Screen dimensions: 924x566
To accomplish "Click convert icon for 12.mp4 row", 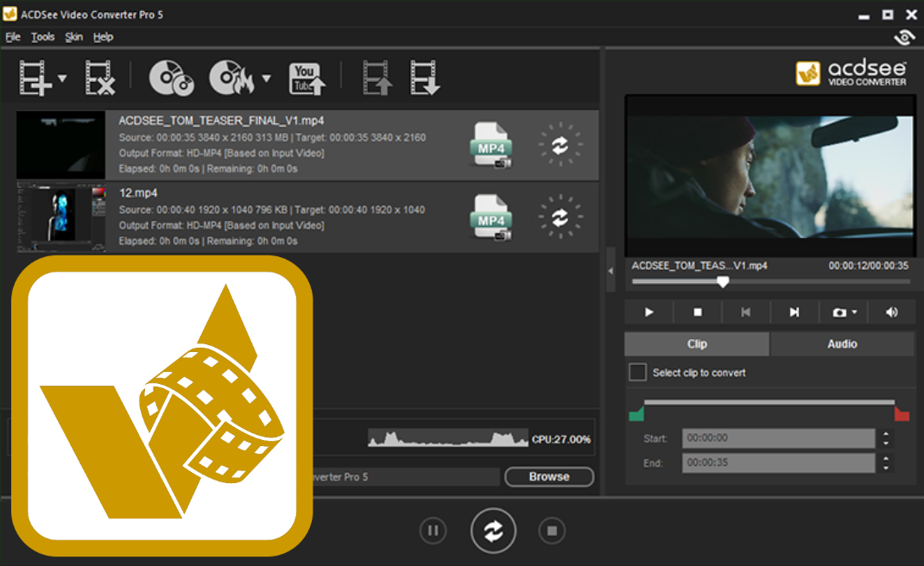I will click(560, 217).
